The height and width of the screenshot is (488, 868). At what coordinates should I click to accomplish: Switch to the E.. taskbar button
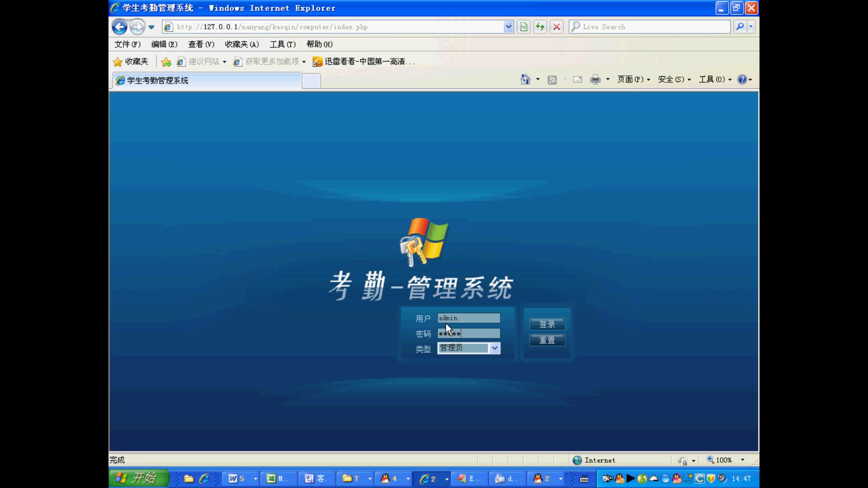click(469, 479)
